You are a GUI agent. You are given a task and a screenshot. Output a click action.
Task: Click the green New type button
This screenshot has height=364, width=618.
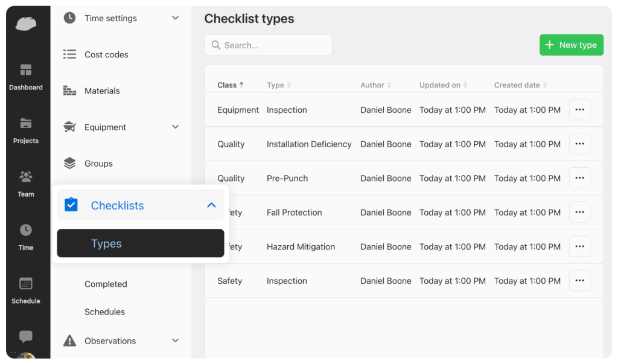pyautogui.click(x=571, y=45)
